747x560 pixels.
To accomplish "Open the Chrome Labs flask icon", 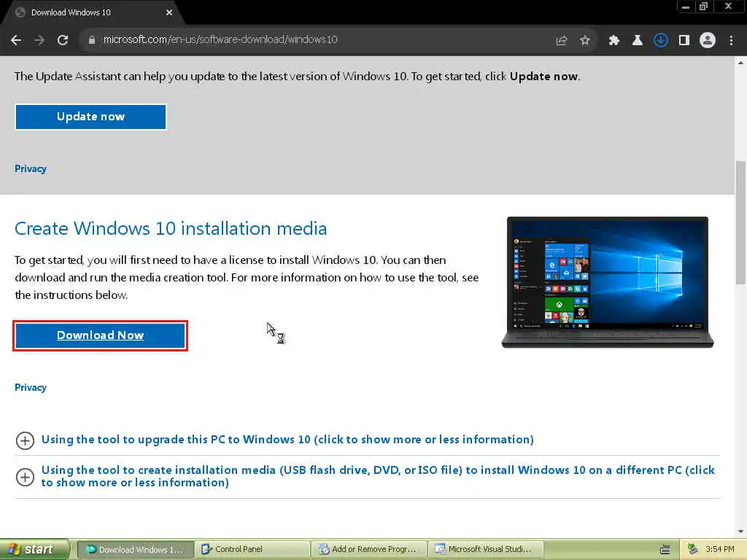I will coord(638,41).
